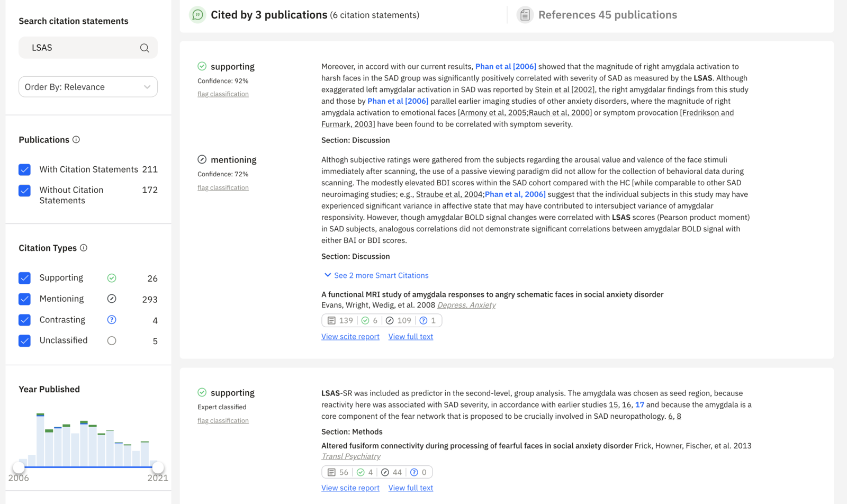Switch to References 45 publications tab
Viewport: 847px width, 504px height.
click(x=608, y=14)
